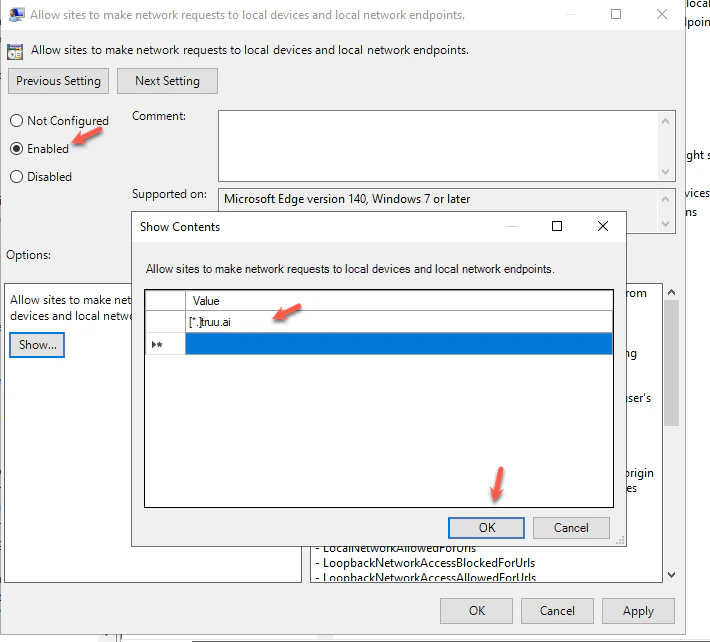Maximize the Show Contents dialog
Viewport: 710px width, 642px height.
[x=557, y=226]
